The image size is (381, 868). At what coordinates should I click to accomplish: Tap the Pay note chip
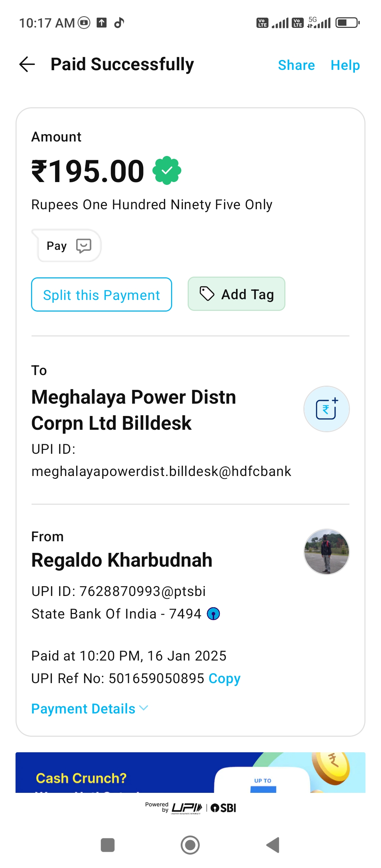point(67,246)
